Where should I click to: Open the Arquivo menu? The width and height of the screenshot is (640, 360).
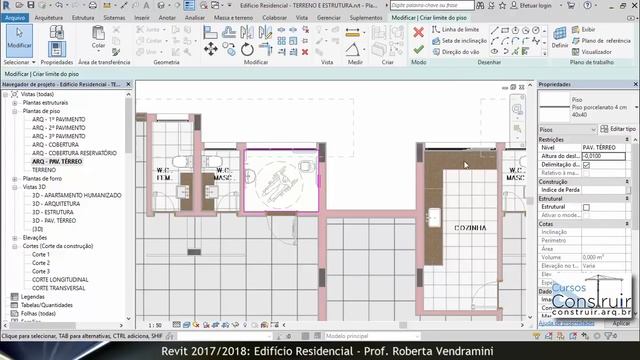click(15, 18)
